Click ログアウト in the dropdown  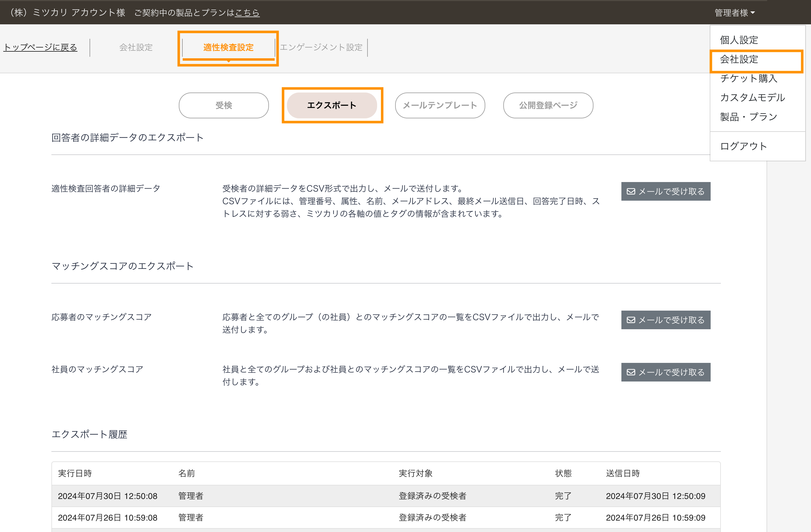743,146
